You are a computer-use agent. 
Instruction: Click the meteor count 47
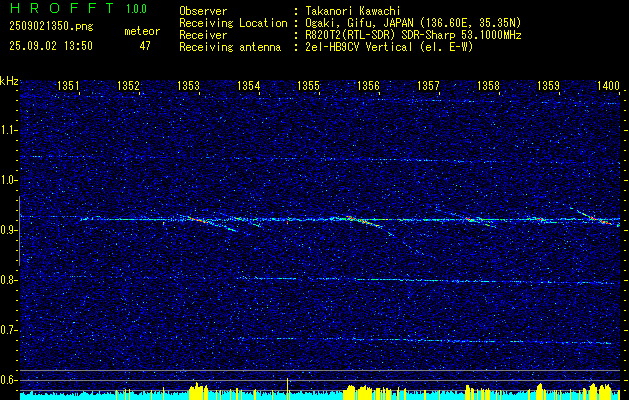coord(145,46)
